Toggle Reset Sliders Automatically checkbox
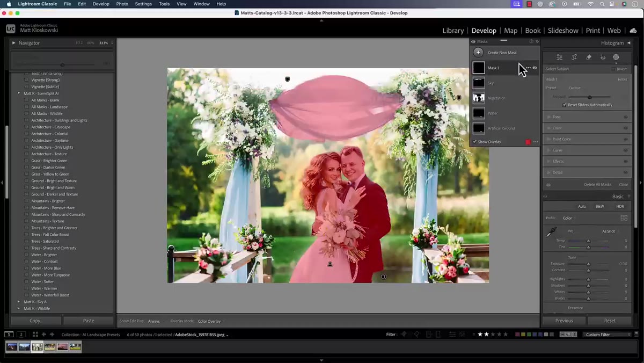 [565, 105]
